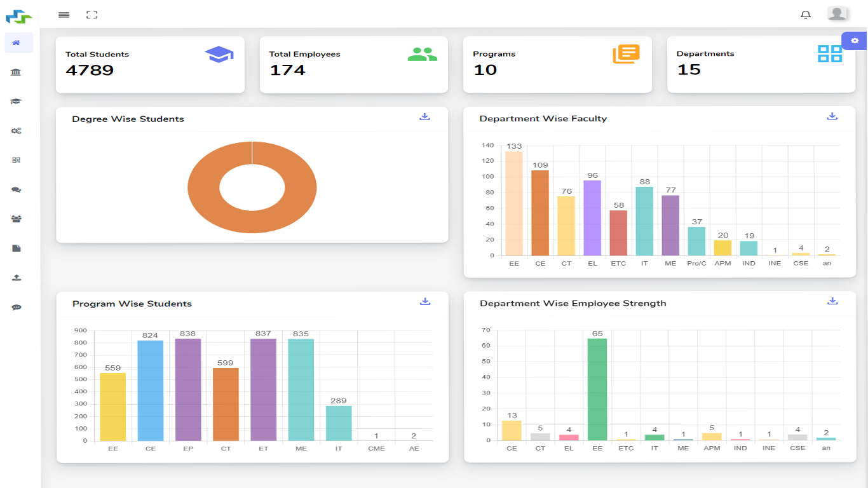Screen dimensions: 868x488
Task: Expand the blue settings gear panel tab
Action: click(854, 41)
